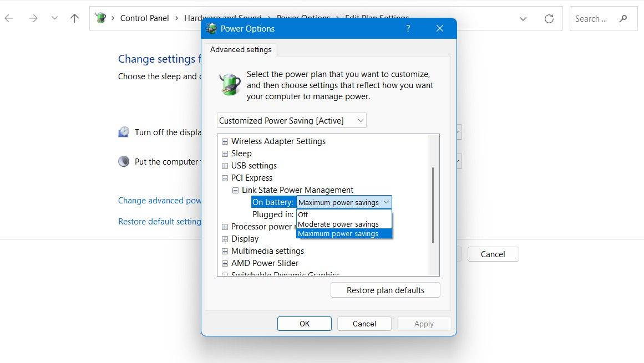644x363 pixels.
Task: Click the Help question mark button
Action: point(408,28)
